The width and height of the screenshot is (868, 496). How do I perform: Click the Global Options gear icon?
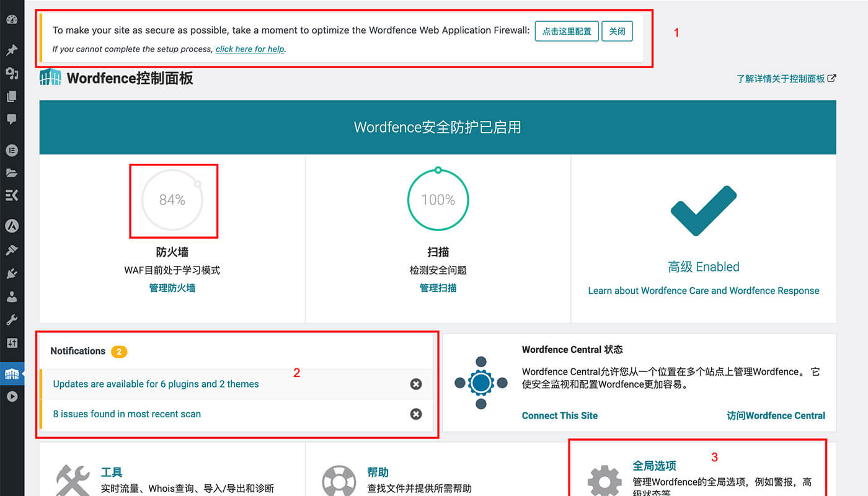604,481
